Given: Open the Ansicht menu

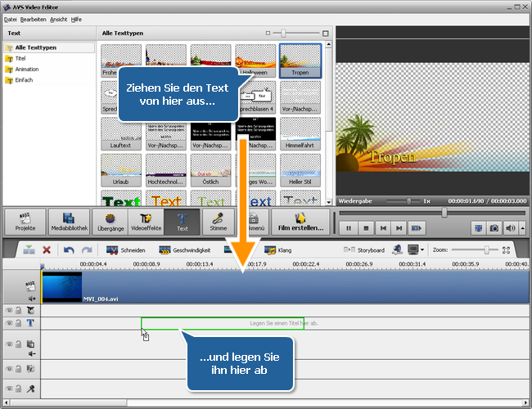Looking at the screenshot, I should [58, 20].
